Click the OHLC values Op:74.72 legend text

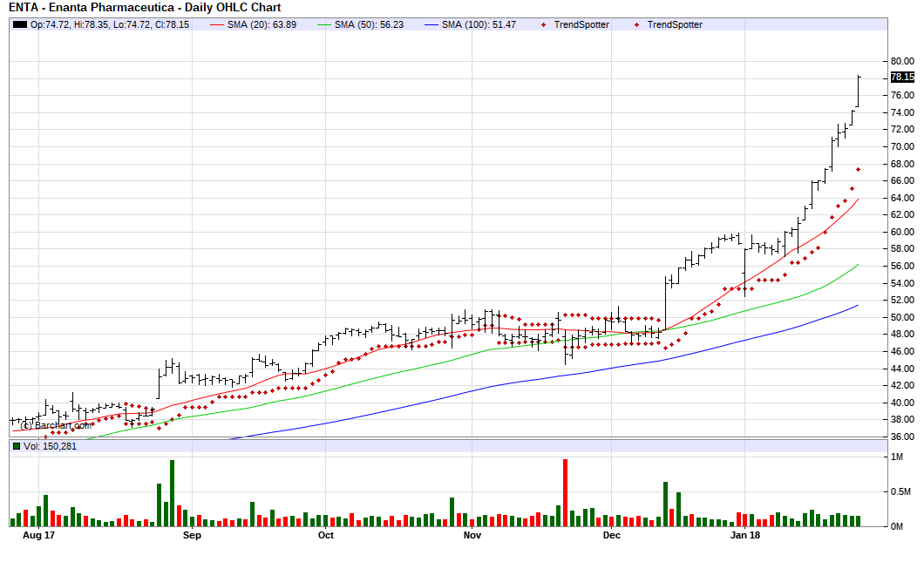(x=110, y=24)
